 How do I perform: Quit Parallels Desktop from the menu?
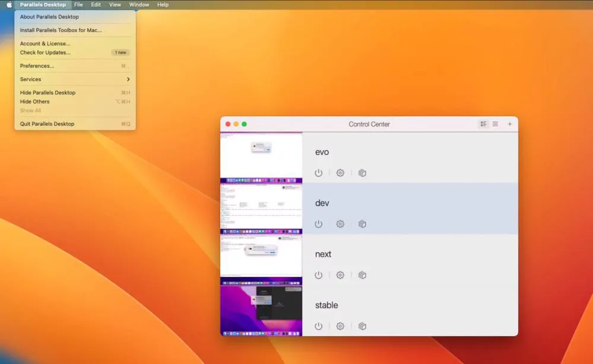[x=75, y=124]
